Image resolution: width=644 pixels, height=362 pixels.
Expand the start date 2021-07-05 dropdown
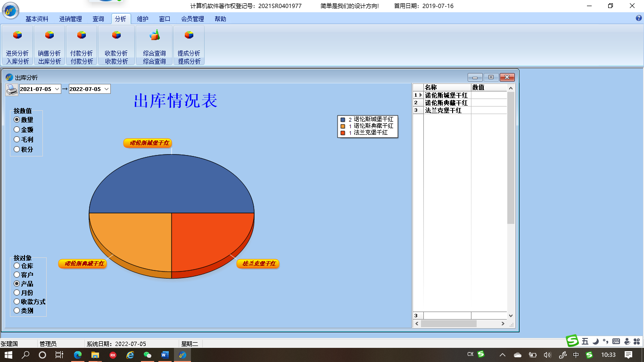(57, 89)
